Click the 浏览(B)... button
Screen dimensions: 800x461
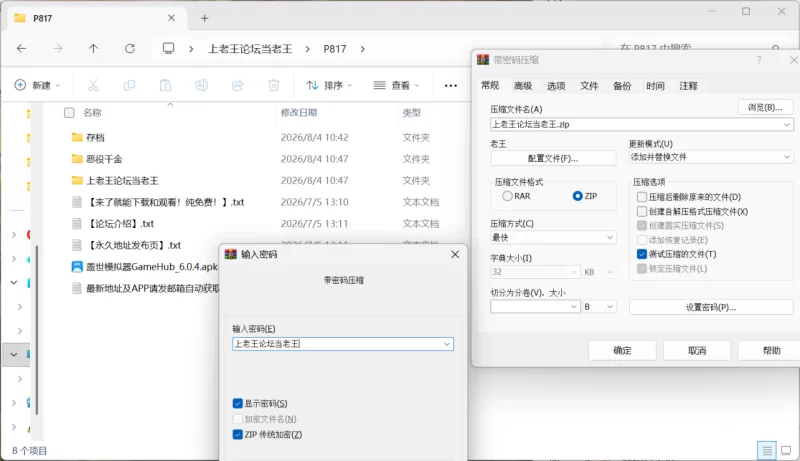(765, 107)
